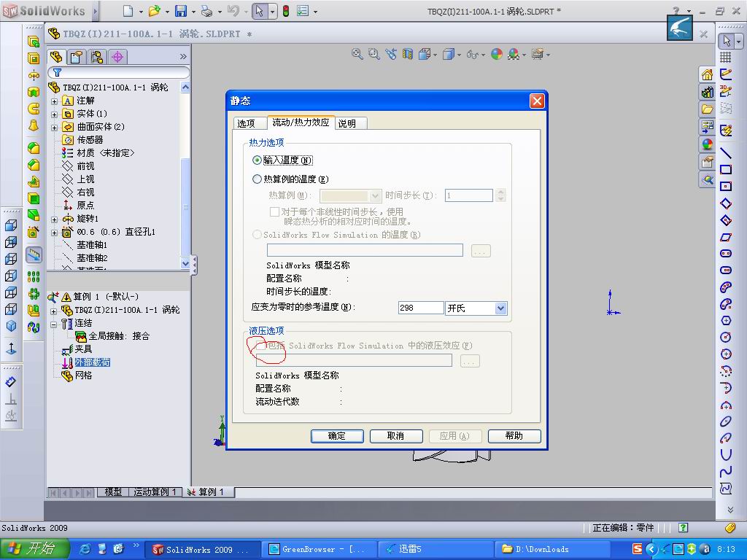
Task: Click the Print icon in top toolbar
Action: 206,10
